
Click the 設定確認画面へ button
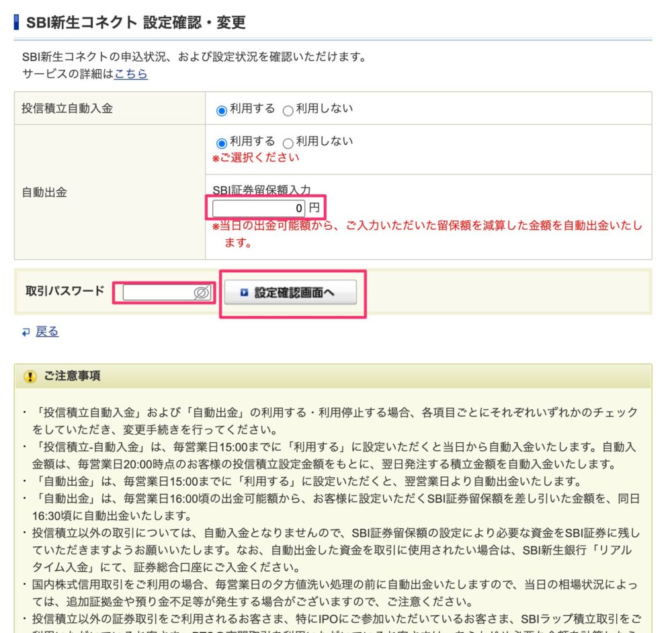point(290,292)
